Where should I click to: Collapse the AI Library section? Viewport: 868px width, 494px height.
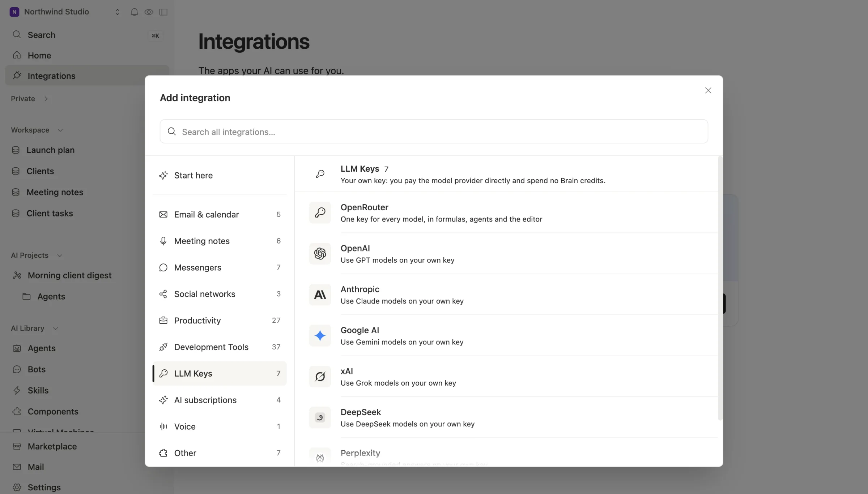(55, 328)
